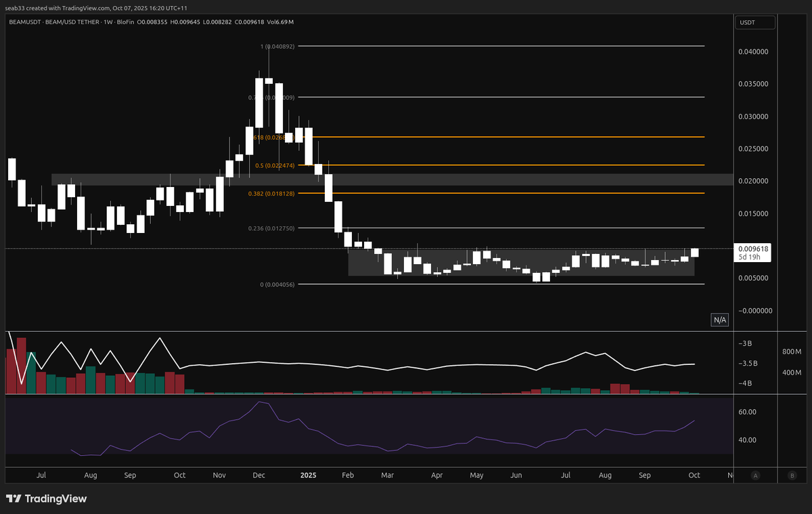Select the Fib 0.5 (0.022474) label
812x514 pixels.
pyautogui.click(x=275, y=165)
